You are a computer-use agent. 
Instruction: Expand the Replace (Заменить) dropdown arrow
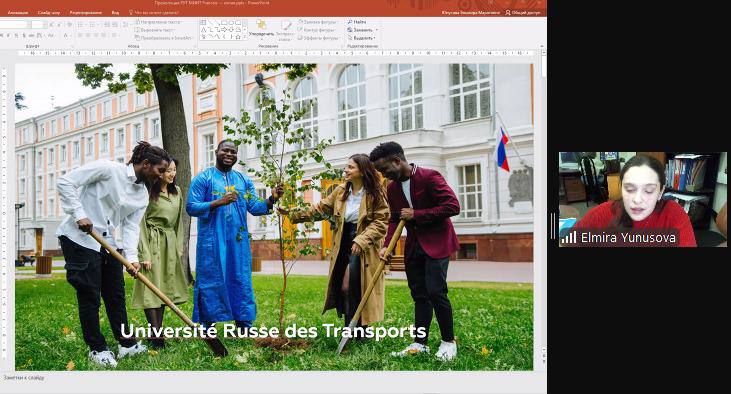[x=377, y=30]
